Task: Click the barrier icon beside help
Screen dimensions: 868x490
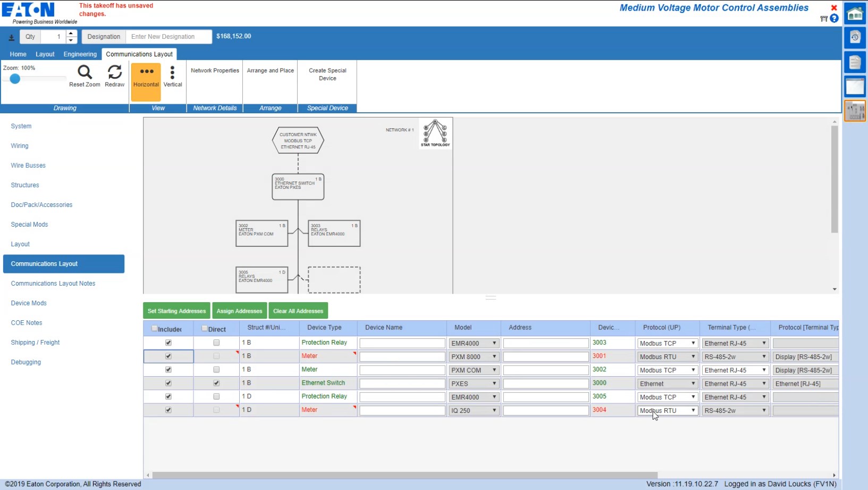Action: [x=824, y=19]
